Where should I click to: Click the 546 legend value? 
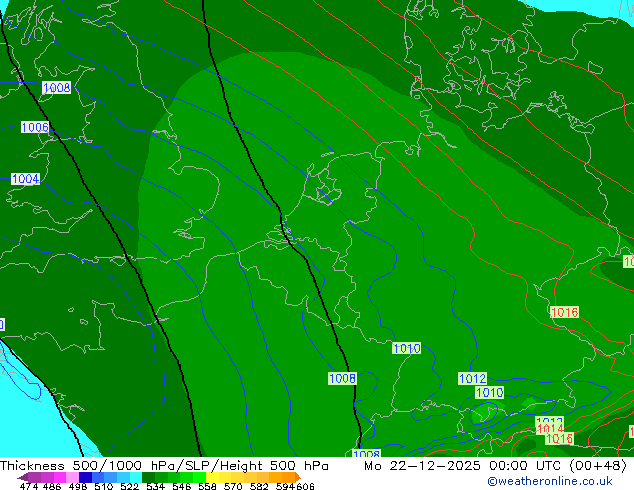pos(182,486)
